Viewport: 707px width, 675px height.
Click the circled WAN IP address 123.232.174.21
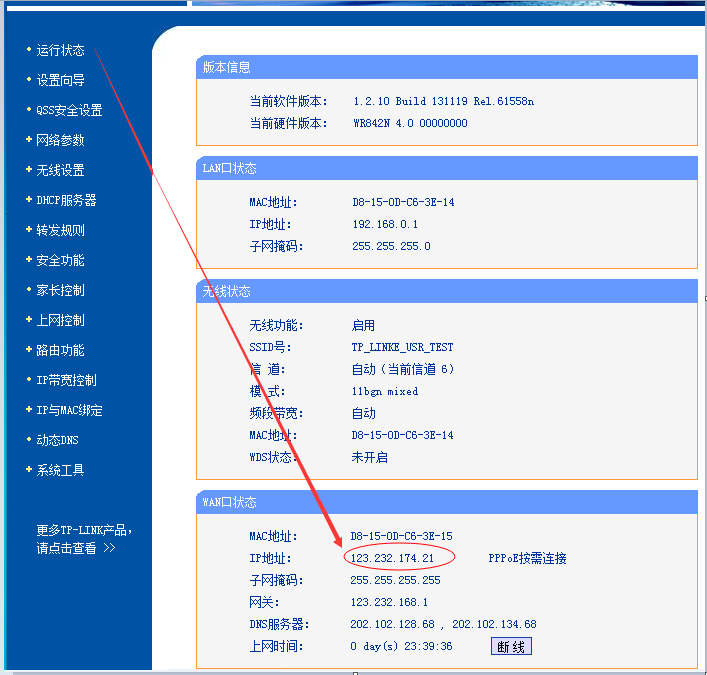pyautogui.click(x=392, y=558)
